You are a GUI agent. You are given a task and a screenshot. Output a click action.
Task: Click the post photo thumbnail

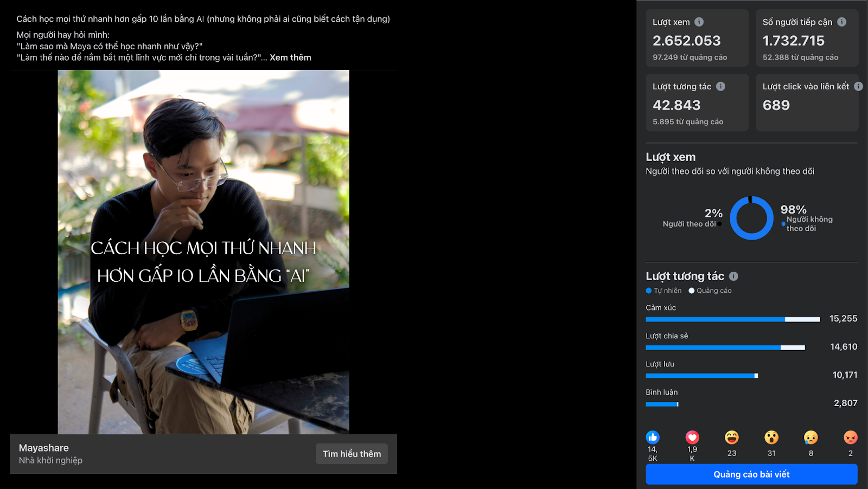coord(203,252)
